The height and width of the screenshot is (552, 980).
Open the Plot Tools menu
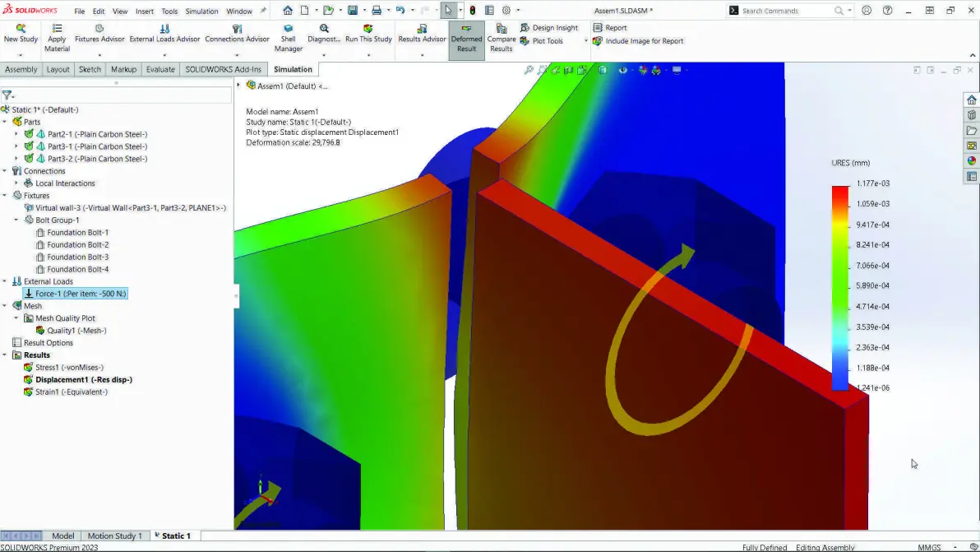click(541, 40)
